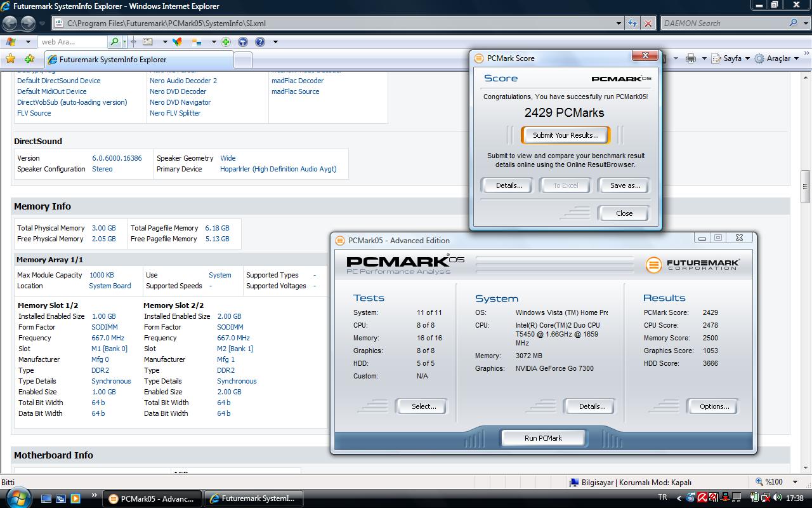Click the zoom magnifier in IE status bar
The width and height of the screenshot is (812, 508).
point(759,482)
